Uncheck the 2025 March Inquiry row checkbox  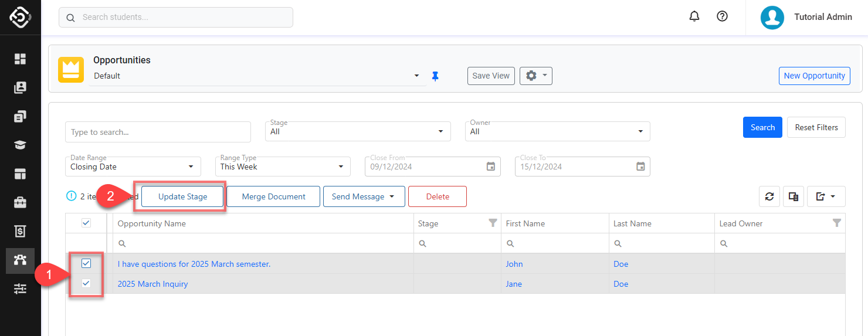pos(86,284)
